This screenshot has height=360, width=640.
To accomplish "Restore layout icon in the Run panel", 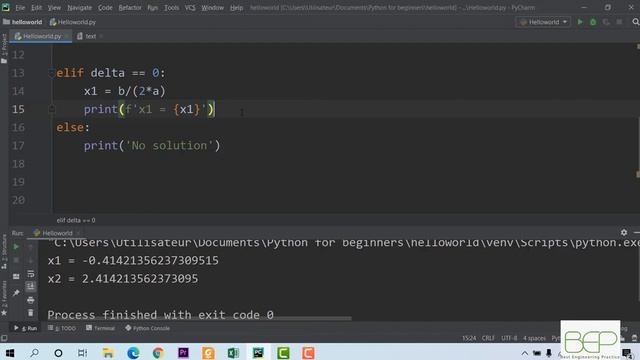I will (x=16, y=276).
